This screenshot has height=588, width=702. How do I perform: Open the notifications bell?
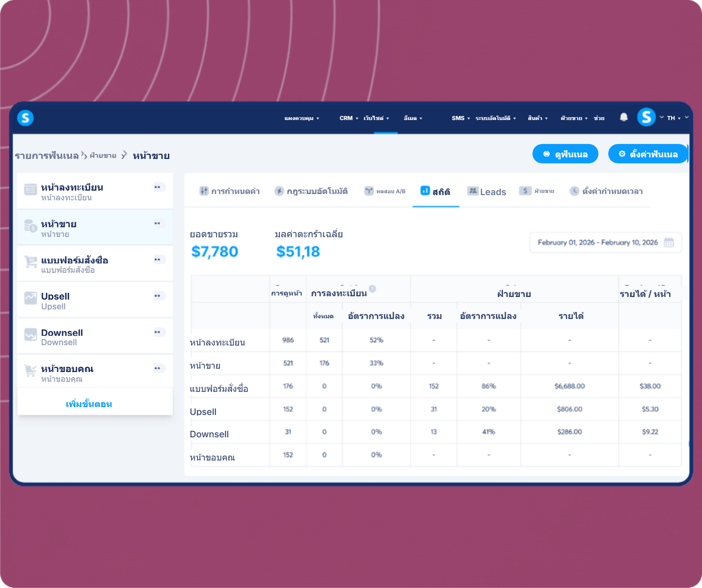pos(623,117)
